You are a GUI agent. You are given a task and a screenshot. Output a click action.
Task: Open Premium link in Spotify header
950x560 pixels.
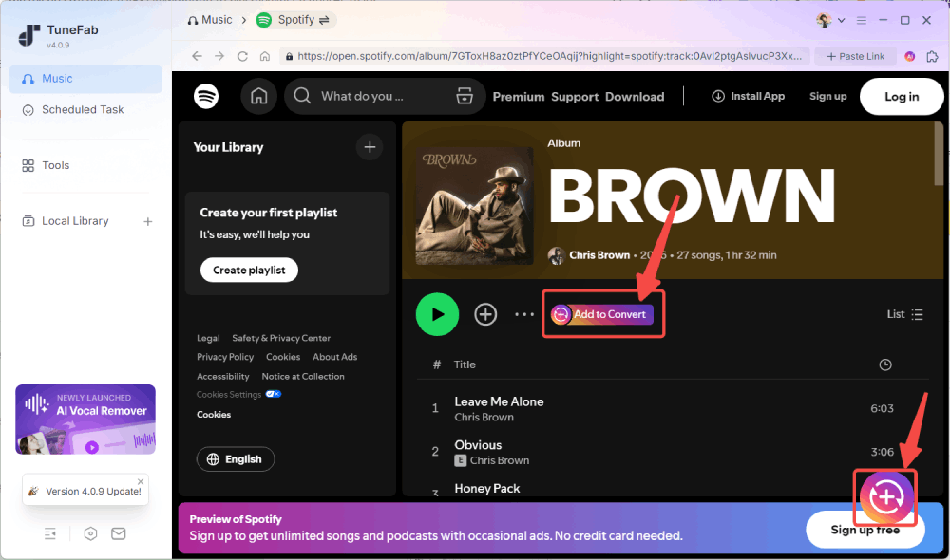(518, 97)
